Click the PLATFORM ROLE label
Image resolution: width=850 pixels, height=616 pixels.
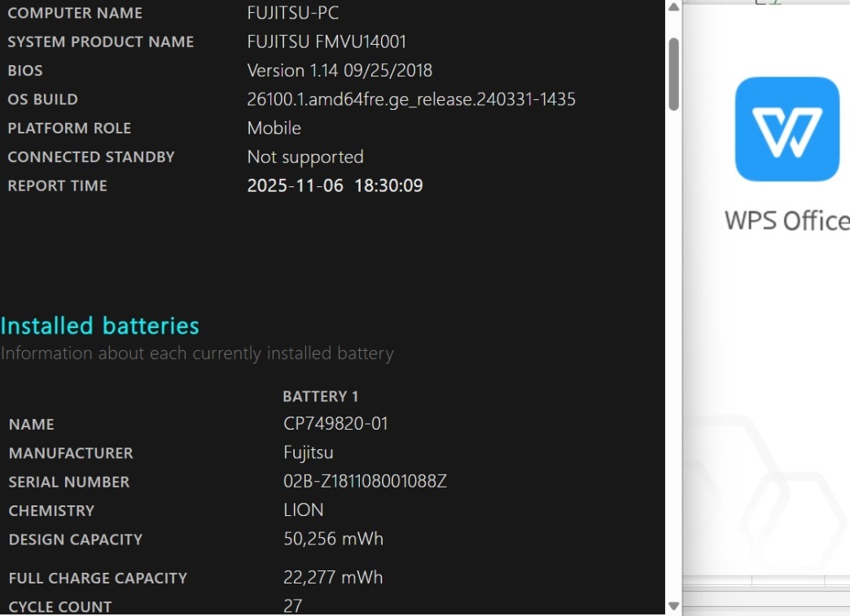tap(69, 128)
